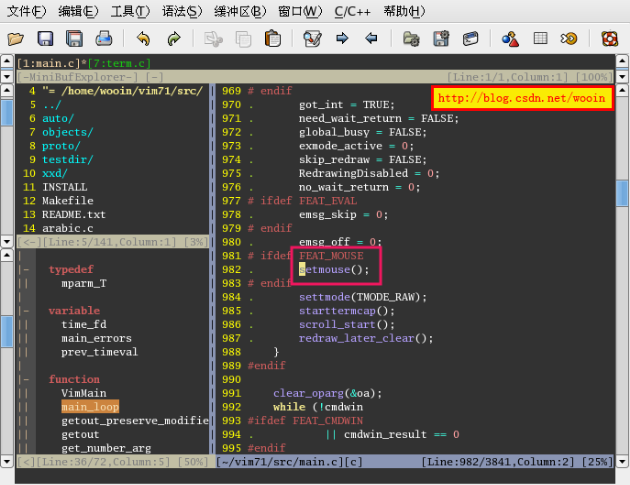Click the Find Next arrow icon
The height and width of the screenshot is (485, 630).
tap(342, 39)
